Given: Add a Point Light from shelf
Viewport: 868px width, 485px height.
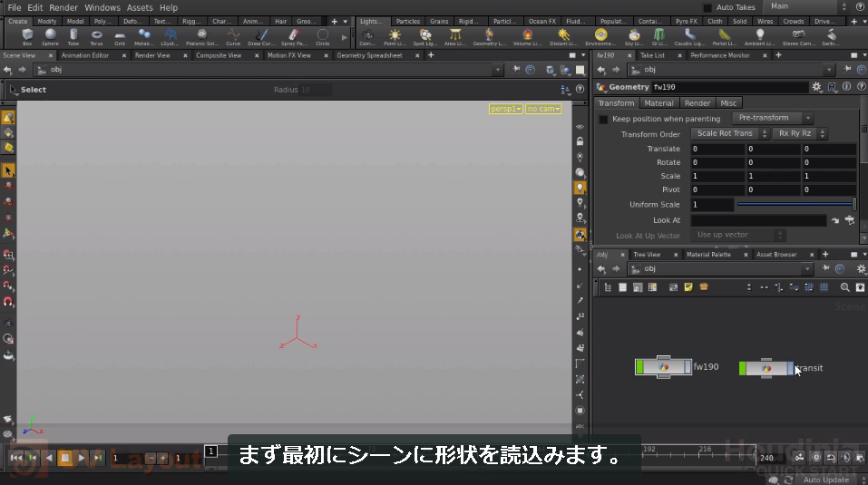Looking at the screenshot, I should 395,37.
